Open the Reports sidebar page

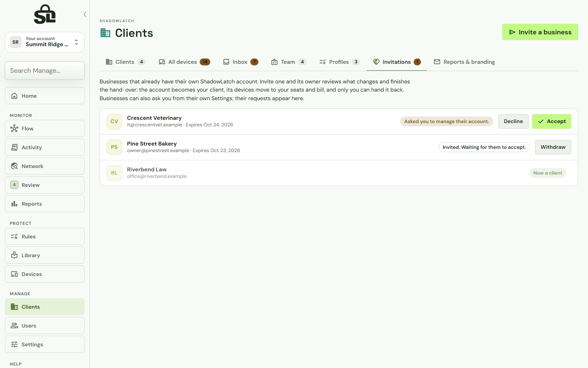pyautogui.click(x=45, y=204)
